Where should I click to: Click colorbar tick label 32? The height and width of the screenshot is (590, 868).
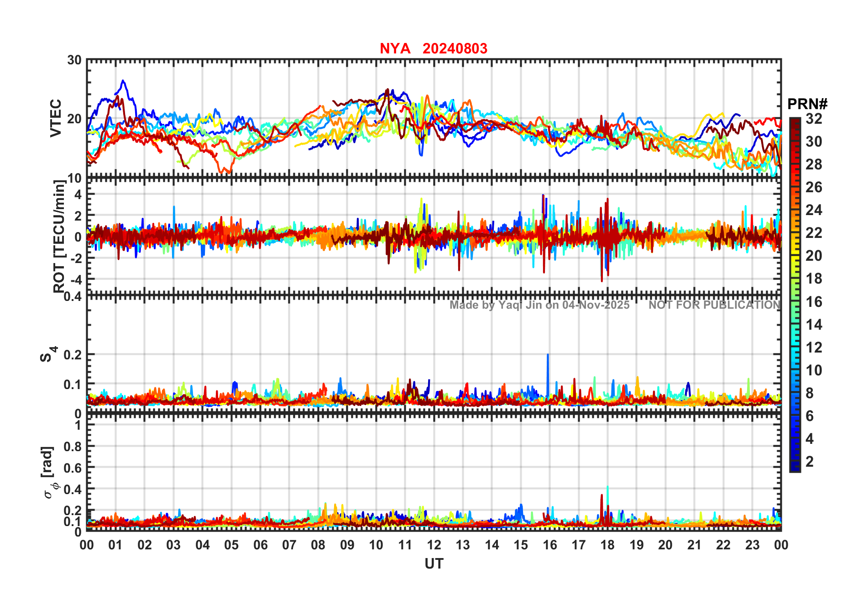click(x=814, y=119)
